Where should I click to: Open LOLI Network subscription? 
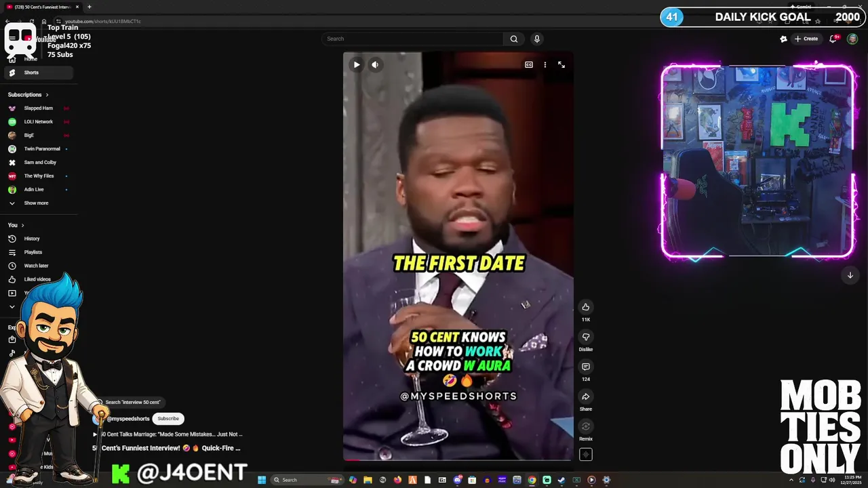coord(39,122)
